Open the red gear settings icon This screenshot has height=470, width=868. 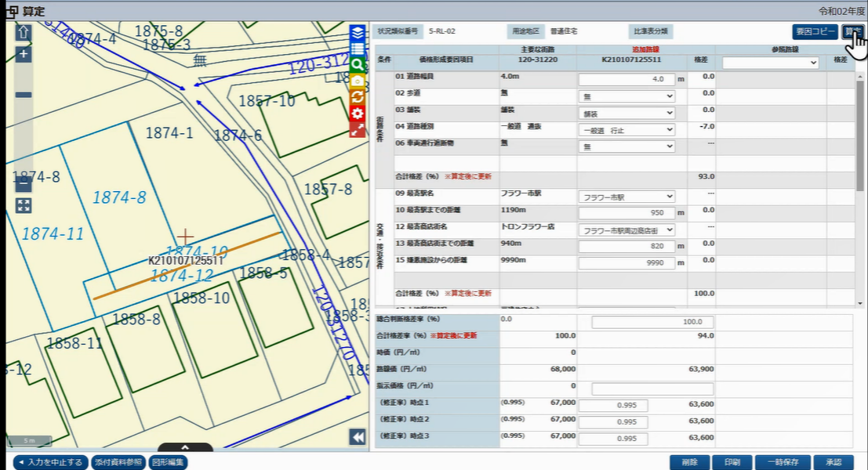[358, 114]
